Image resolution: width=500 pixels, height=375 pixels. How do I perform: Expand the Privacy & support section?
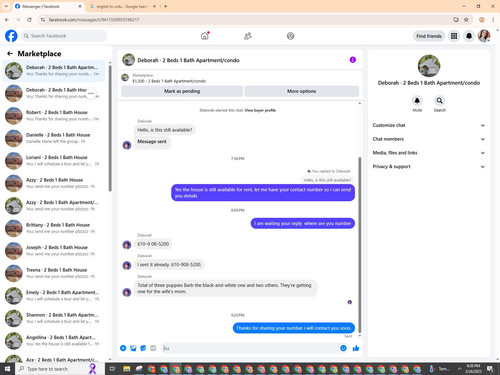coord(428,166)
